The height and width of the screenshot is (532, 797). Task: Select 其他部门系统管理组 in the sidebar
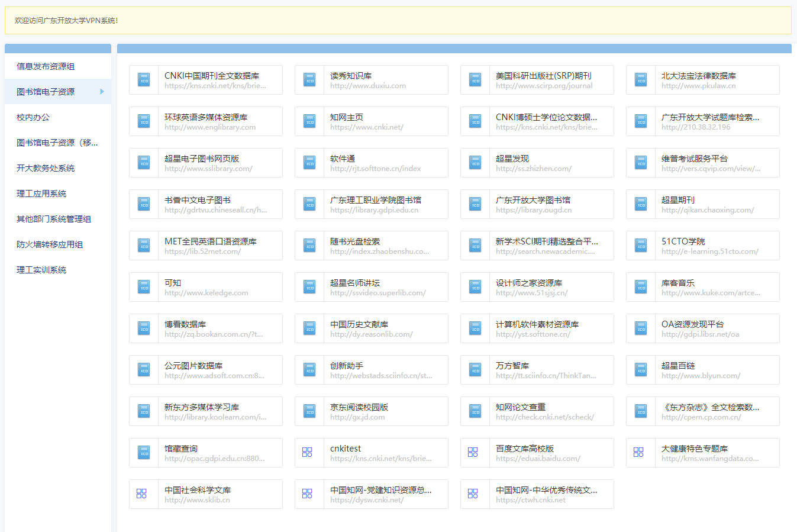pyautogui.click(x=58, y=219)
